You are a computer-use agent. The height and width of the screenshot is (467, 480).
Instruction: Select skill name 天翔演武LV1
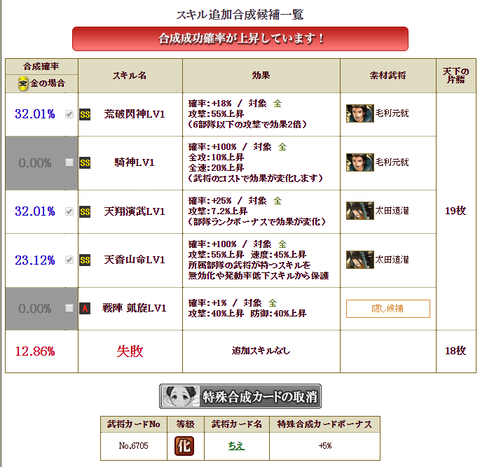pyautogui.click(x=134, y=211)
